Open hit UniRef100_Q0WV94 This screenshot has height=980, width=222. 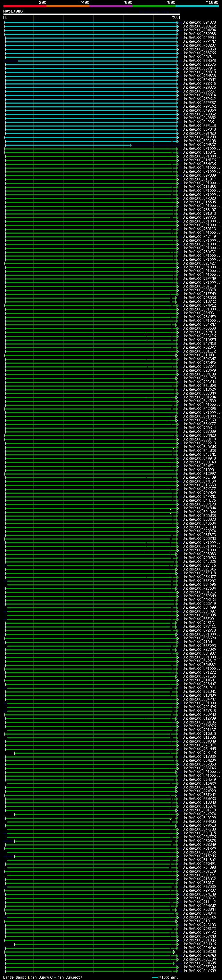(x=199, y=30)
